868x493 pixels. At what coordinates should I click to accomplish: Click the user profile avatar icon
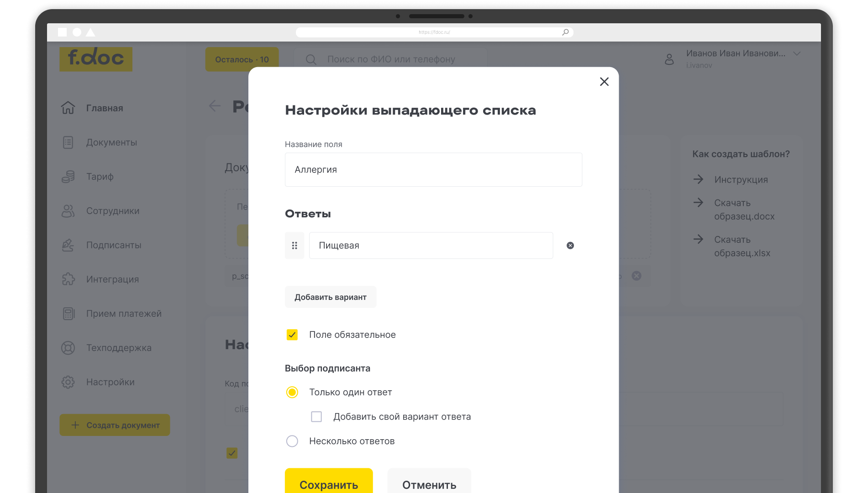[669, 59]
